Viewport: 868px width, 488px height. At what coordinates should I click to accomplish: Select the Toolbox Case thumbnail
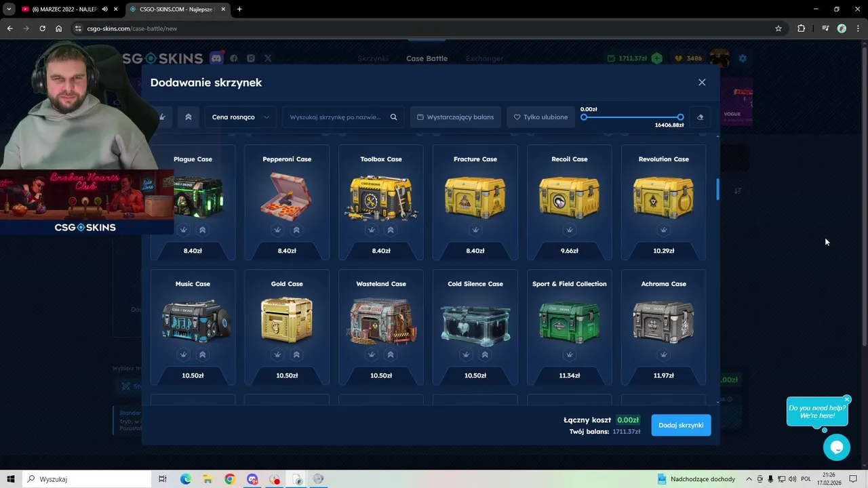[381, 197]
